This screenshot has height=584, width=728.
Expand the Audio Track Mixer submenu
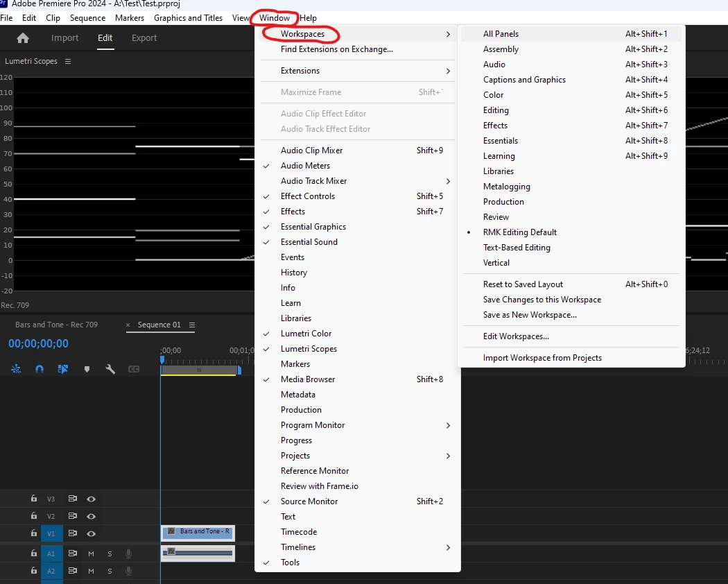(x=358, y=181)
